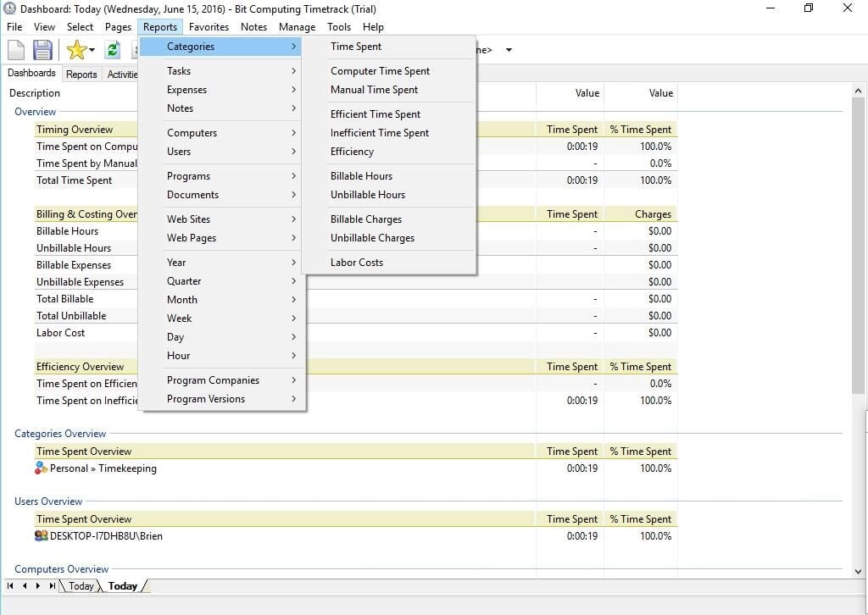Select Efficient Time Spent report

click(388, 114)
